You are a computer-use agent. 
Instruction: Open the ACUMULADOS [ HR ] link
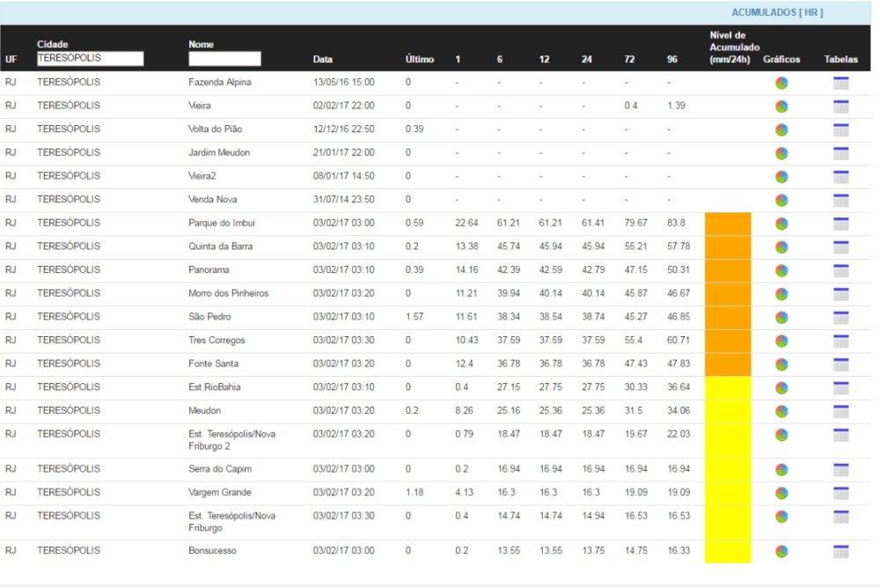tap(777, 12)
